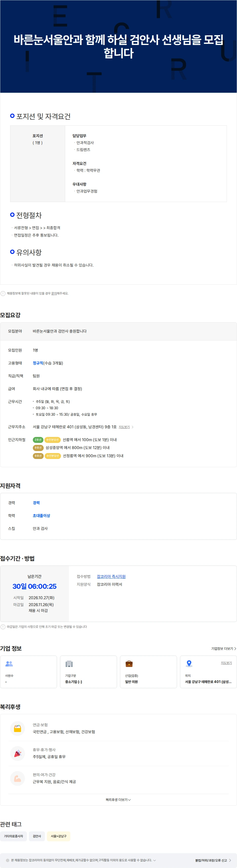The height and width of the screenshot is (868, 237).
Task: Open 지도보기 next to the work address
Action: pos(124,427)
